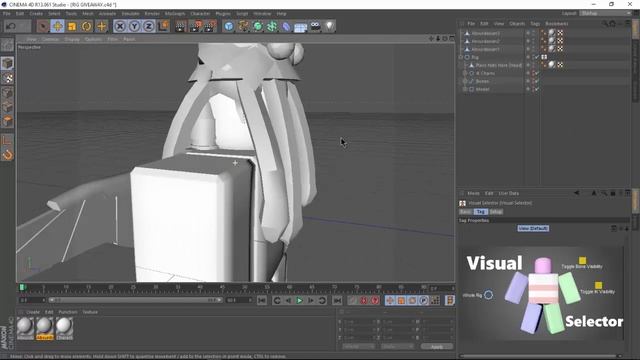This screenshot has height=360, width=640.
Task: Open the Spline pen tools icon
Action: click(x=244, y=27)
